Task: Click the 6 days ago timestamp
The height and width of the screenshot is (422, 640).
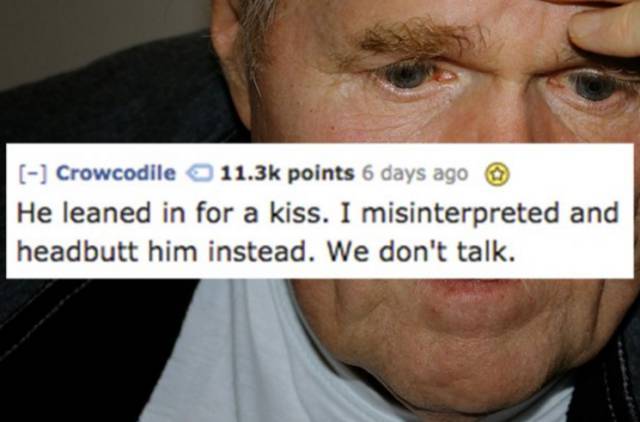Action: click(x=415, y=174)
